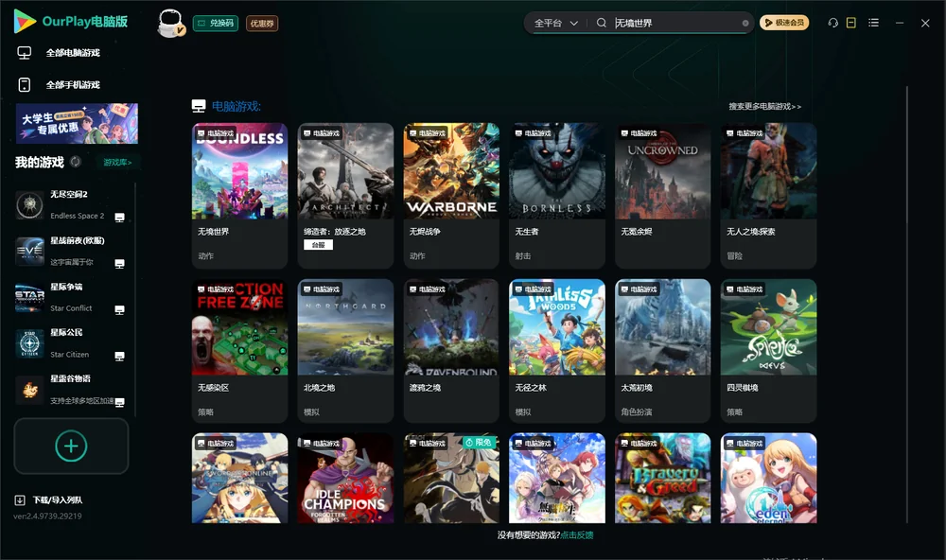Open the Spirit Mews 四灵棋境 card
946x560 pixels.
coord(768,351)
